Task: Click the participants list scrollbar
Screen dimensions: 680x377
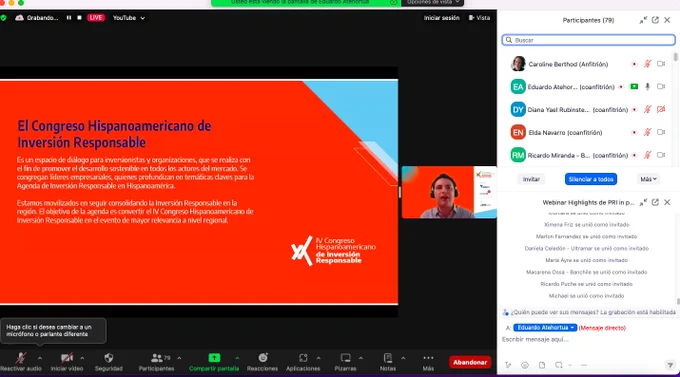Action: click(x=675, y=57)
